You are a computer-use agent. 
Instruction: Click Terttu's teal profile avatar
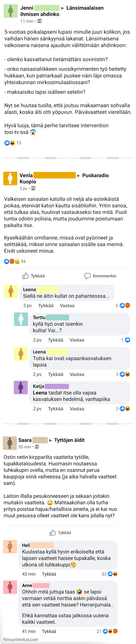(x=21, y=319)
